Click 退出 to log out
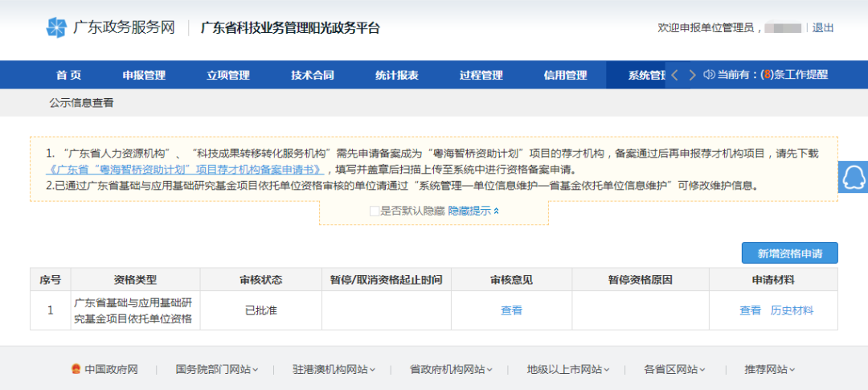Viewport: 868px width, 390px height. 823,28
